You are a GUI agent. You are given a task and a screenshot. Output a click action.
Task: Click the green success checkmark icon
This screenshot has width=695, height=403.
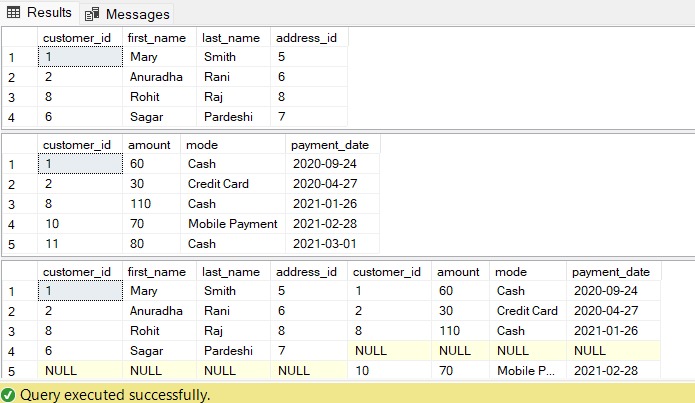pos(8,395)
